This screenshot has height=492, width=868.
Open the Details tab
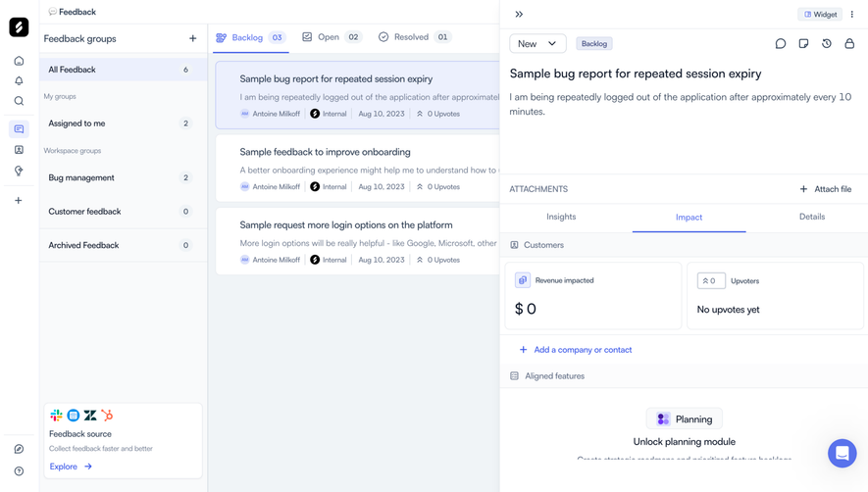[811, 217]
